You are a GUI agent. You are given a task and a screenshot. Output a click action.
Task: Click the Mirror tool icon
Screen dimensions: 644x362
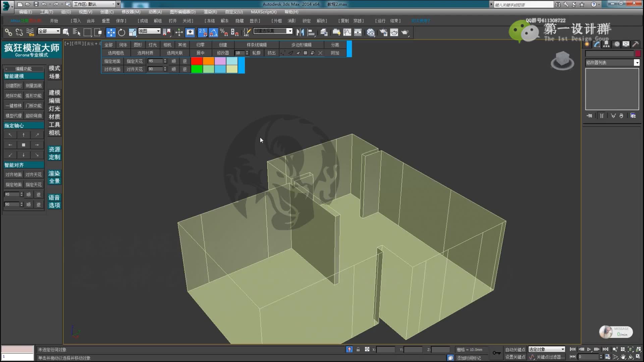tap(300, 32)
